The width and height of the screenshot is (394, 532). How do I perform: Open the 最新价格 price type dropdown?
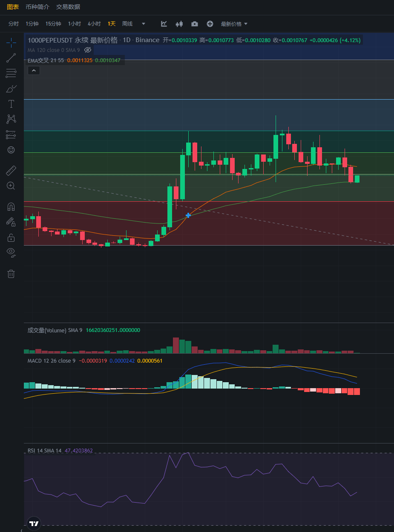(x=234, y=24)
